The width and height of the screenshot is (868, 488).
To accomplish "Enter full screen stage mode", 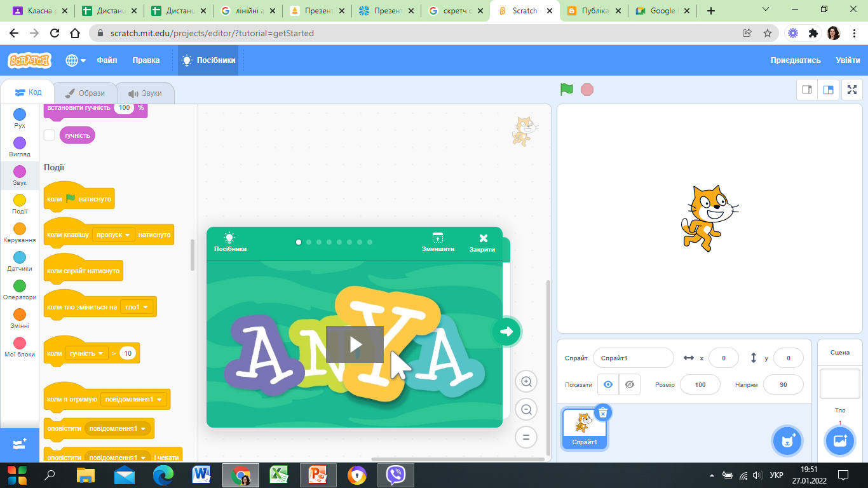I will pyautogui.click(x=852, y=90).
